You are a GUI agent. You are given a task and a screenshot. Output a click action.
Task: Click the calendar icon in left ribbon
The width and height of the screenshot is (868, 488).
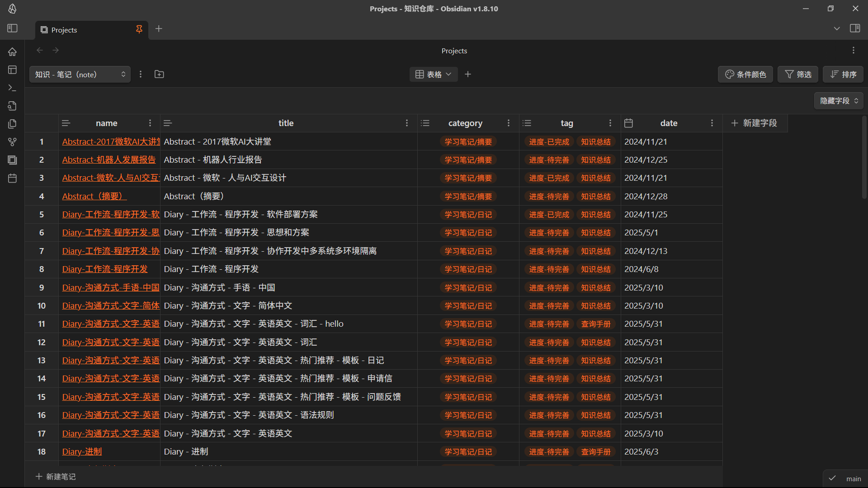[12, 178]
